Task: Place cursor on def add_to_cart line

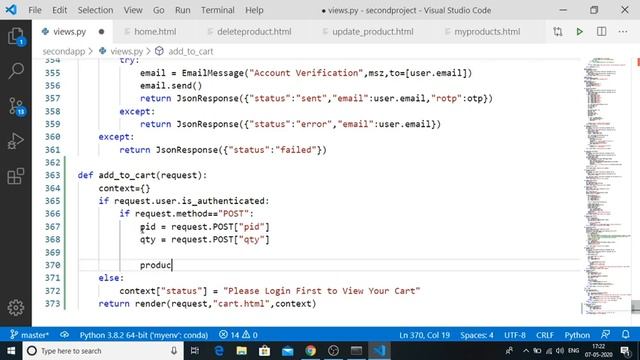Action: tap(142, 175)
